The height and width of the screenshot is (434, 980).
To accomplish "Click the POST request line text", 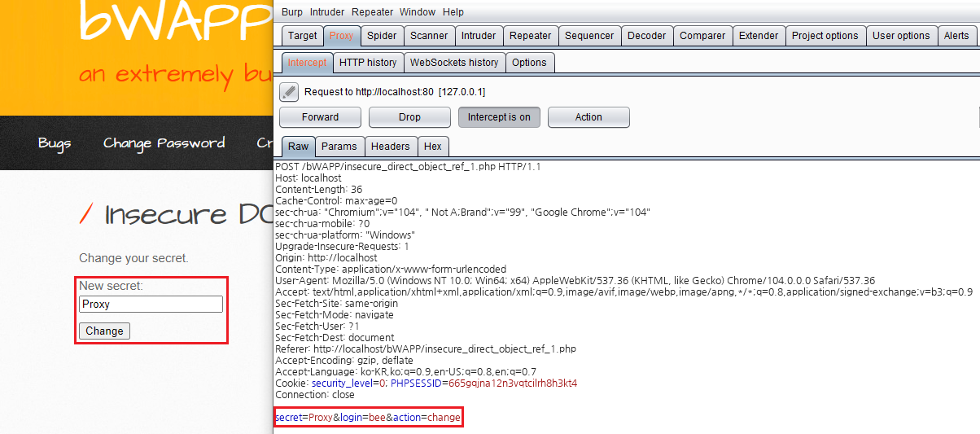I will click(408, 166).
